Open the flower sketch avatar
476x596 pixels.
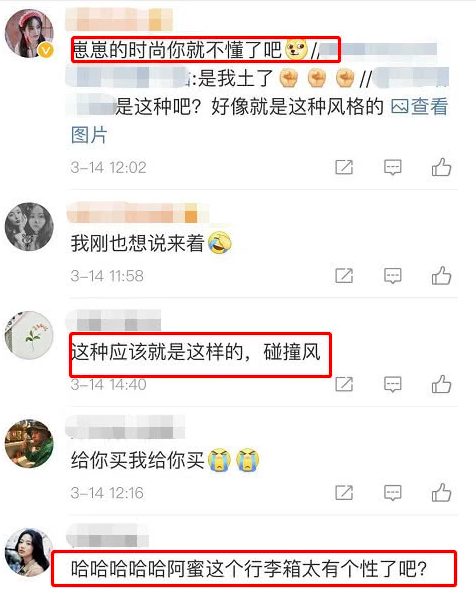29,335
